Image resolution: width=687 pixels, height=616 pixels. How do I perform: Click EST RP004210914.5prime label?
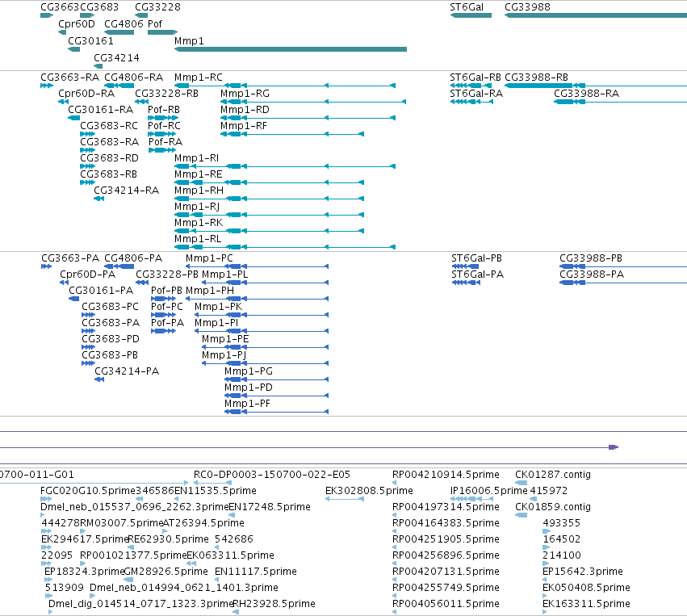446,475
